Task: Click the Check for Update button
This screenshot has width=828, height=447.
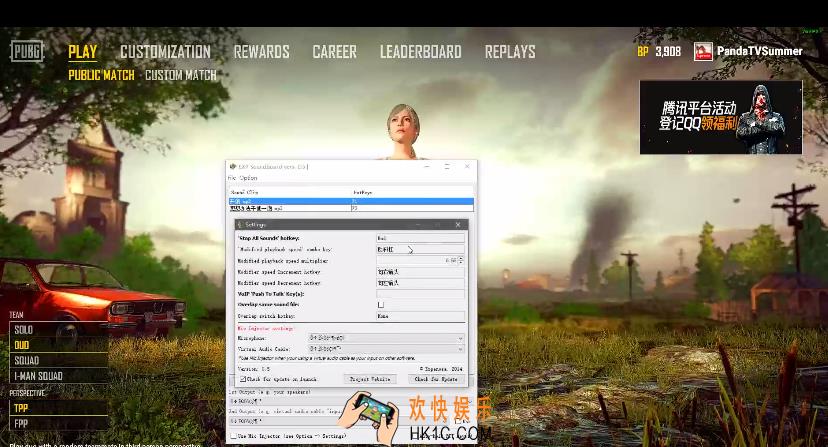Action: tap(436, 379)
